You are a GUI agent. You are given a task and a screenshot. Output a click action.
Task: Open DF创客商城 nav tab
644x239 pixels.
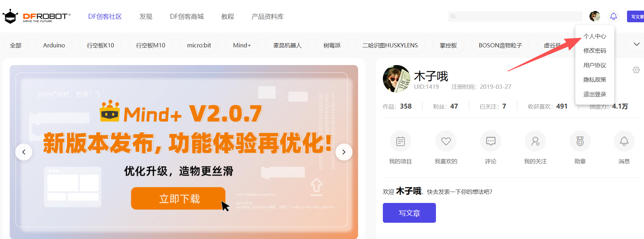pyautogui.click(x=187, y=17)
